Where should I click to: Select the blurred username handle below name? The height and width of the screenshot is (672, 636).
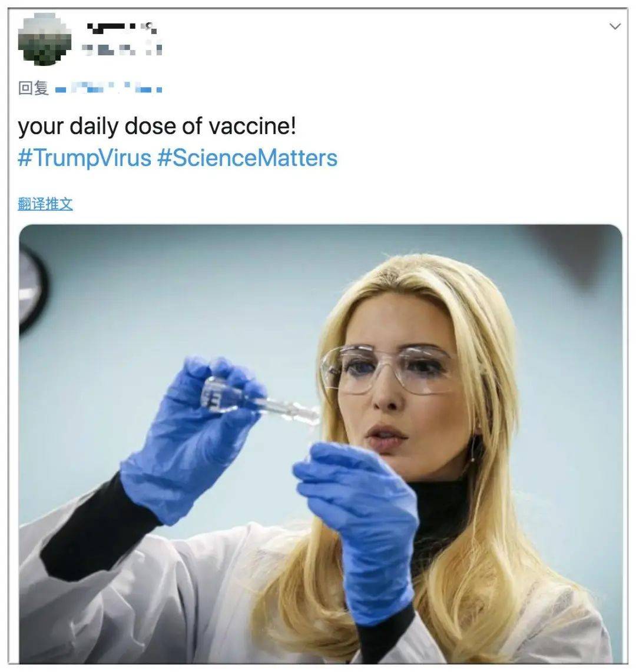tap(122, 49)
